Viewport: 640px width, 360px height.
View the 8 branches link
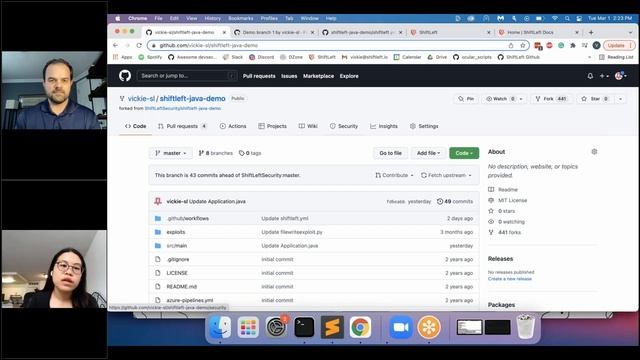pos(216,153)
